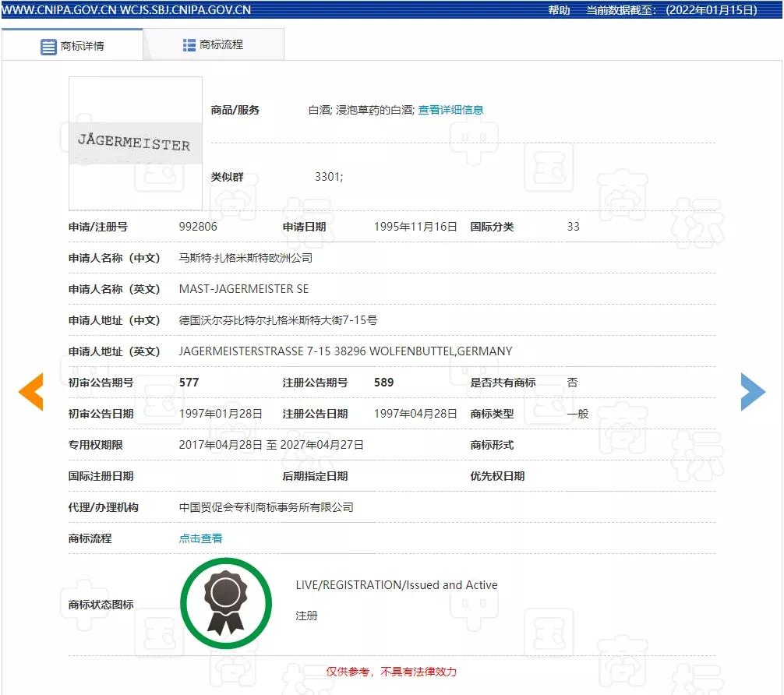
Task: Click the 商标详情 document icon
Action: point(48,47)
